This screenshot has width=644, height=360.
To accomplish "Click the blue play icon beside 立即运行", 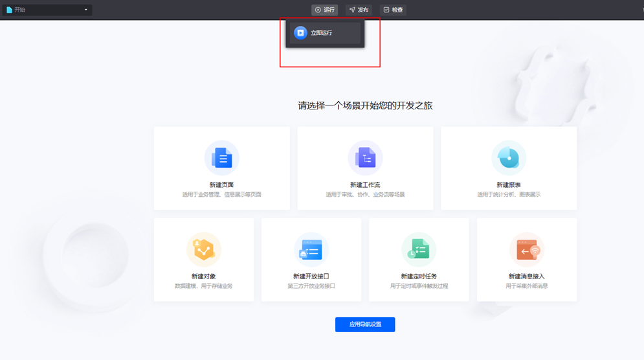I will coord(300,33).
